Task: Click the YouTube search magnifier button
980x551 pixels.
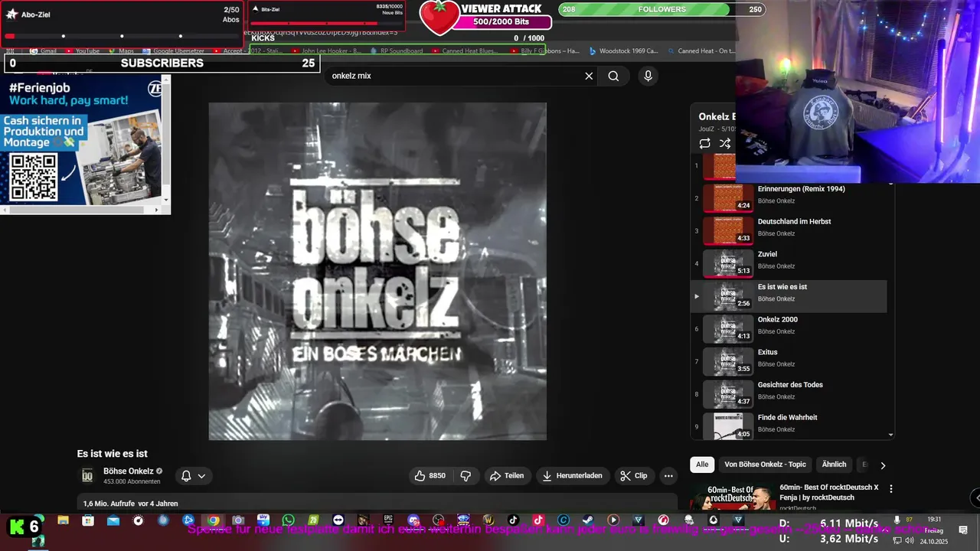Action: pyautogui.click(x=613, y=76)
